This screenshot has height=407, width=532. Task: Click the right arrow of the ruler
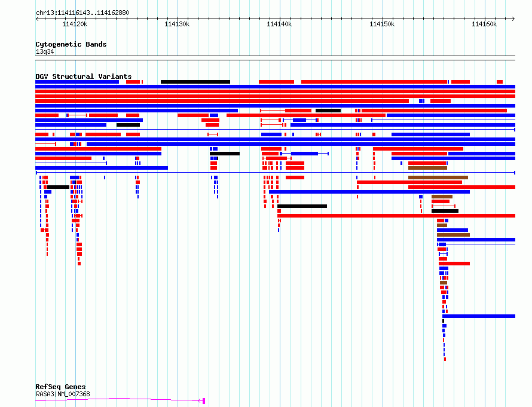click(x=513, y=19)
